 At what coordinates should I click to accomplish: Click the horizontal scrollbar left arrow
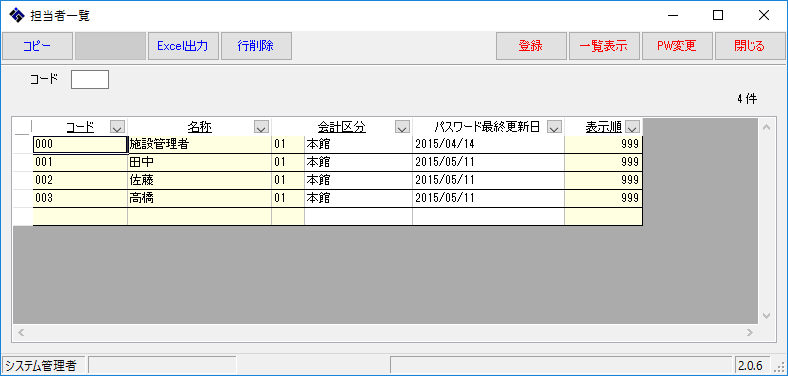pyautogui.click(x=21, y=332)
